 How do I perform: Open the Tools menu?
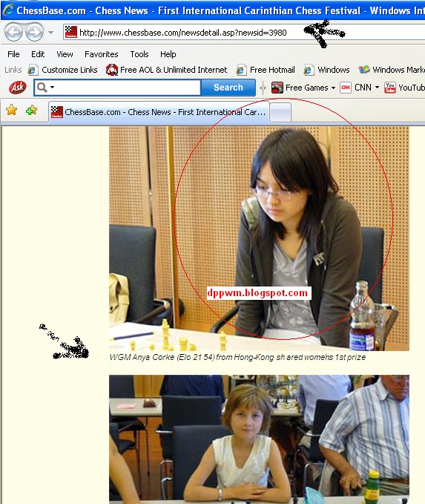pos(139,54)
